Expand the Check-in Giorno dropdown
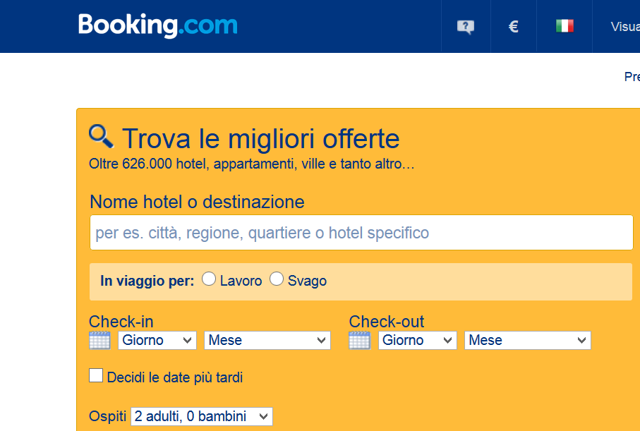The height and width of the screenshot is (431, 640). (x=157, y=340)
